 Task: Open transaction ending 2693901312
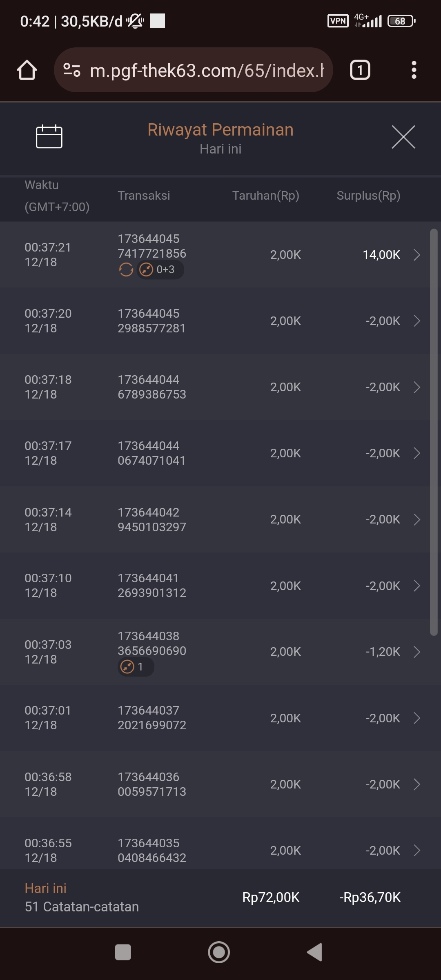click(x=151, y=586)
